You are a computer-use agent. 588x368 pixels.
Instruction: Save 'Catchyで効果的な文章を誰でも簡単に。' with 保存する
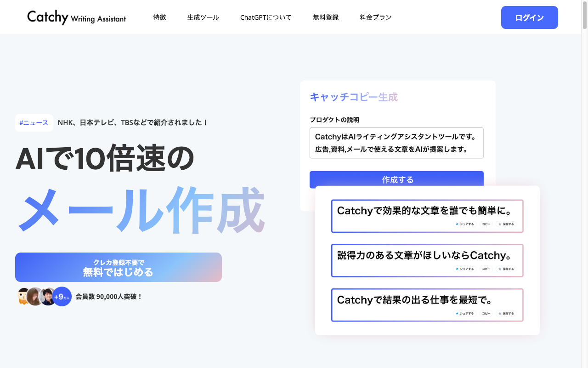pyautogui.click(x=506, y=224)
